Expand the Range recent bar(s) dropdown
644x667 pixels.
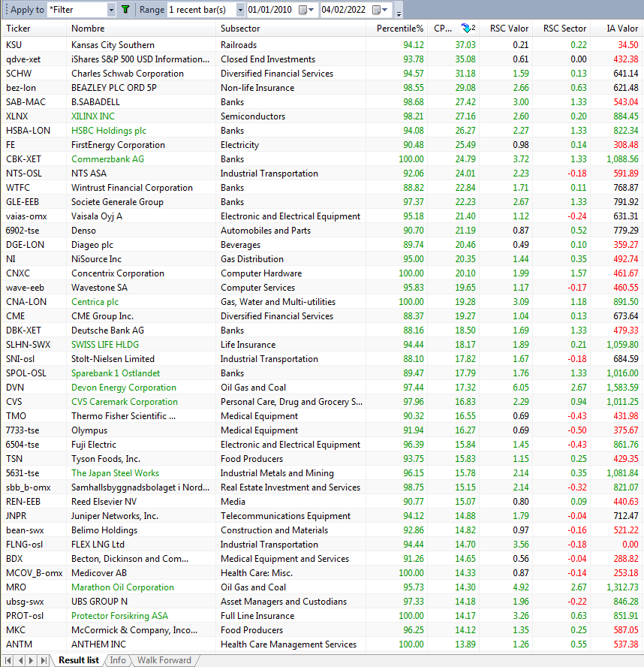[240, 10]
